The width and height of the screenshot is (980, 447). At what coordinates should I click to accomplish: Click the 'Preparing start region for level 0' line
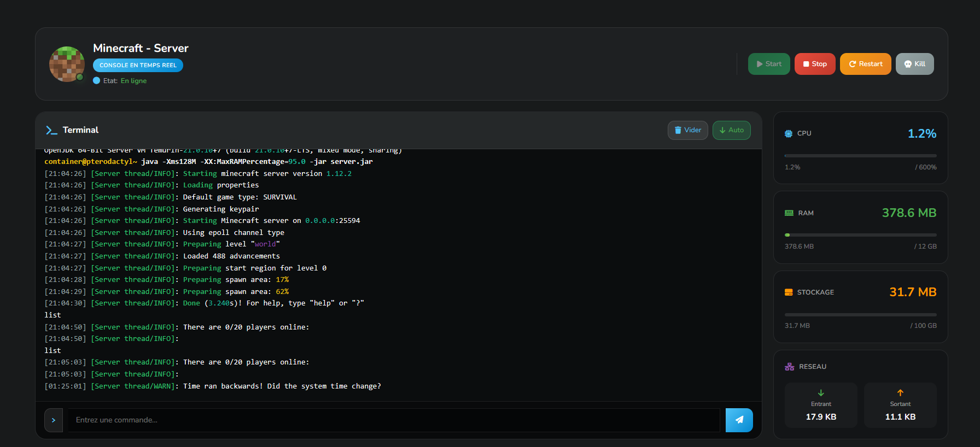pos(185,268)
